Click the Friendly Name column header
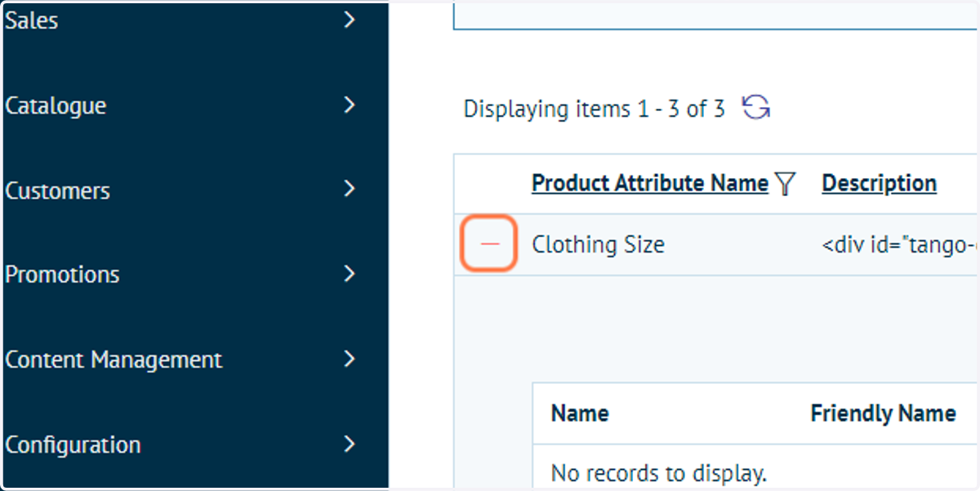 point(883,413)
